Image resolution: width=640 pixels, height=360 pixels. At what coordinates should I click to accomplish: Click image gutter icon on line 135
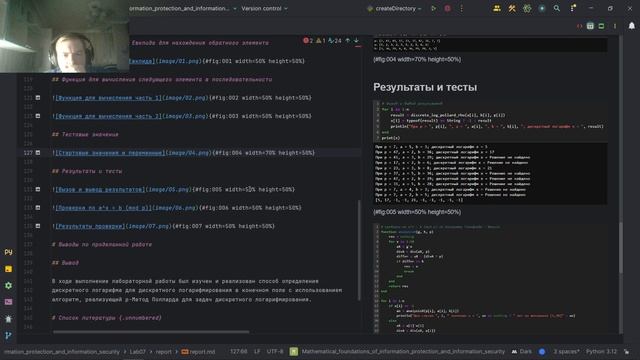pyautogui.click(x=38, y=226)
